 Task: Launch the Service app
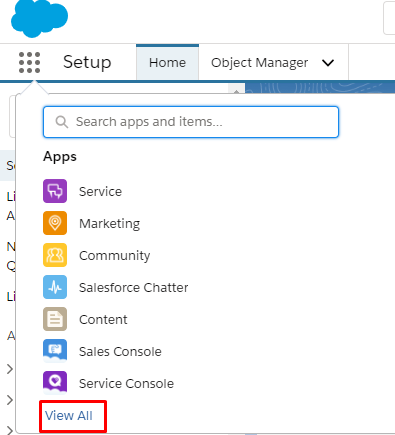[100, 191]
